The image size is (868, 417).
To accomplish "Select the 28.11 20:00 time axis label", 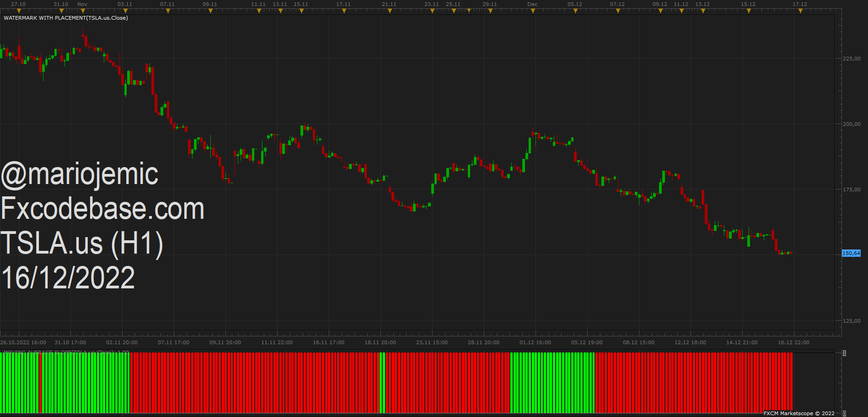I will click(483, 342).
